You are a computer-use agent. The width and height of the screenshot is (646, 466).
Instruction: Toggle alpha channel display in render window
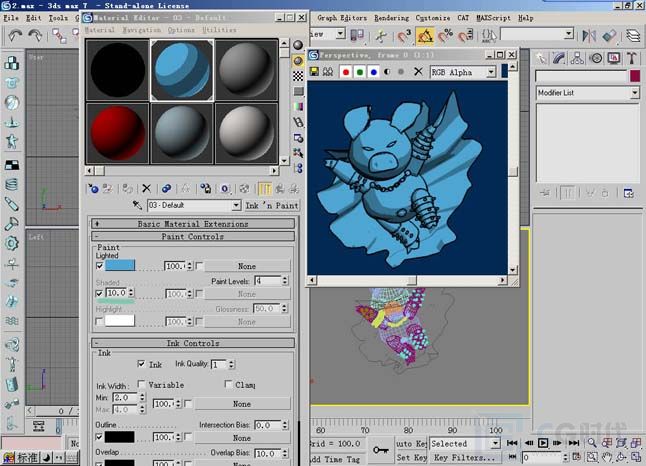[x=387, y=72]
